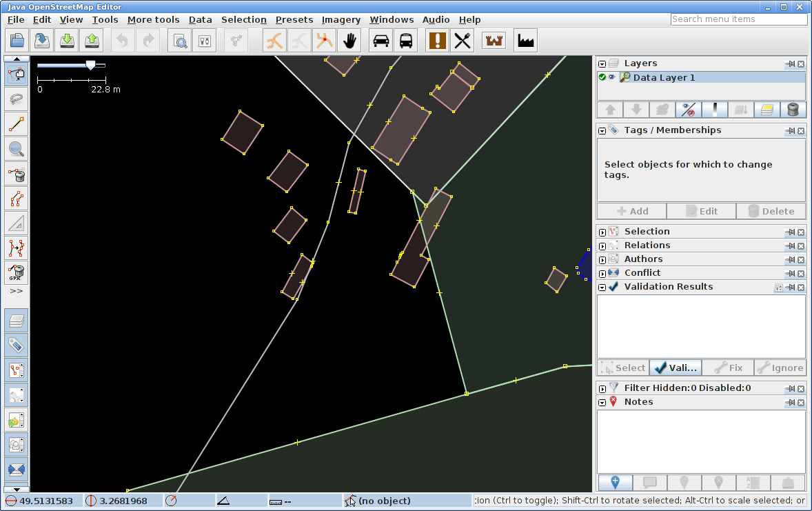Click the Upload data toolbar icon
812x511 pixels.
[92, 41]
